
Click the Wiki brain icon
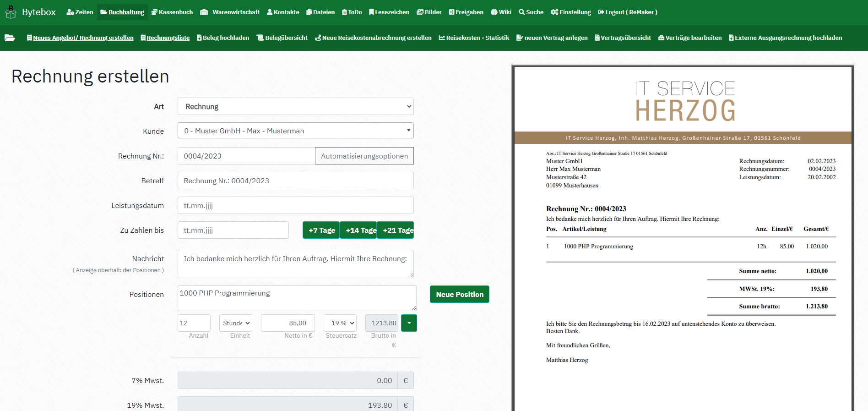pyautogui.click(x=494, y=12)
